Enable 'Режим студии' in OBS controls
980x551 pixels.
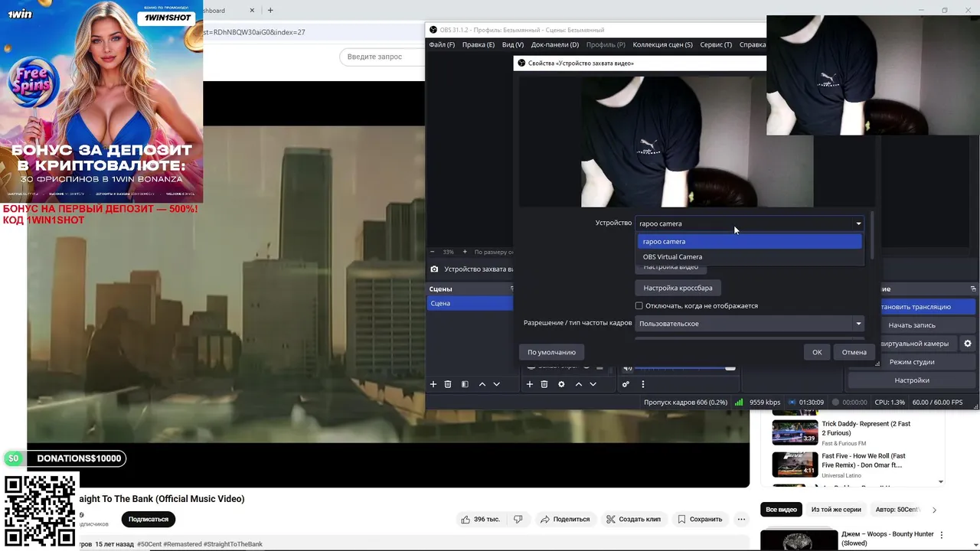click(912, 362)
